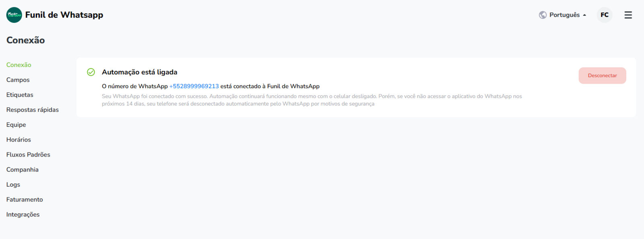Open Companhia settings

click(23, 169)
